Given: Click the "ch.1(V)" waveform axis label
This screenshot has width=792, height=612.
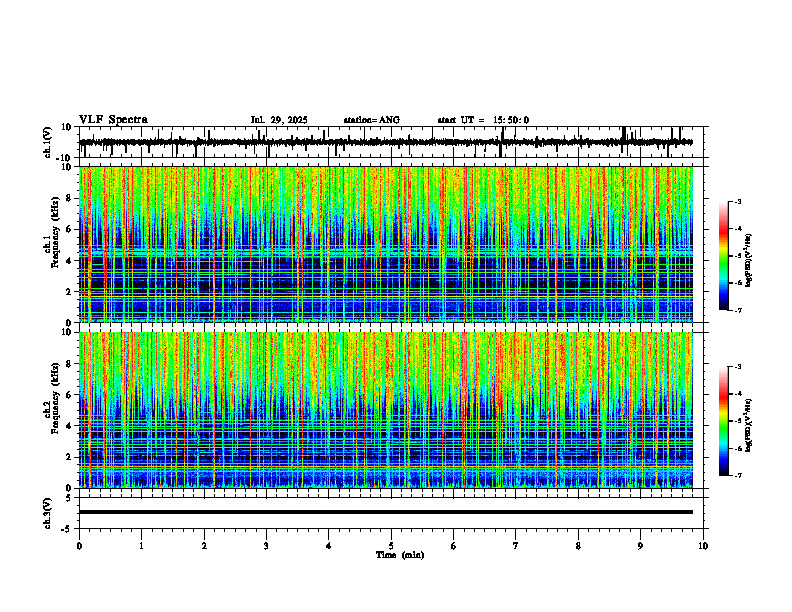Looking at the screenshot, I should point(48,142).
